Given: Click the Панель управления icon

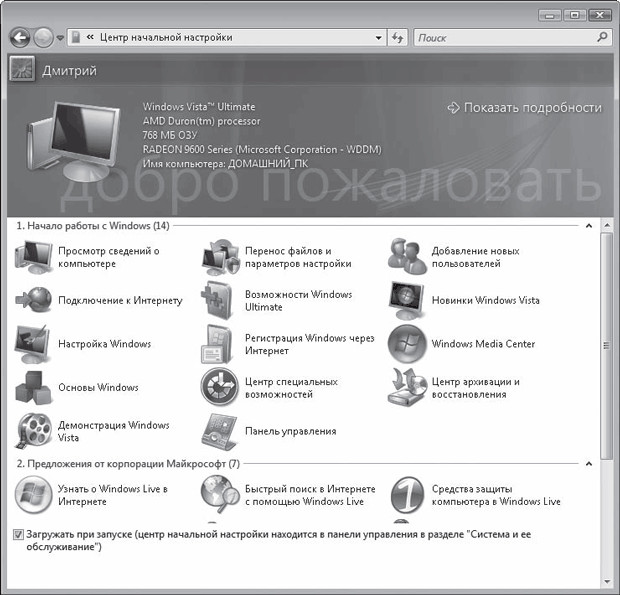Looking at the screenshot, I should [219, 431].
